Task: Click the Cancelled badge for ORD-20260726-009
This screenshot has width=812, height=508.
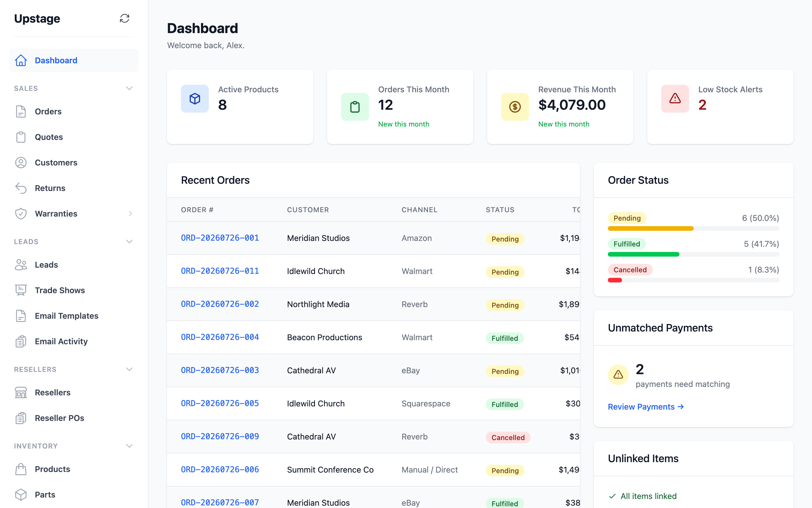Action: (x=508, y=437)
